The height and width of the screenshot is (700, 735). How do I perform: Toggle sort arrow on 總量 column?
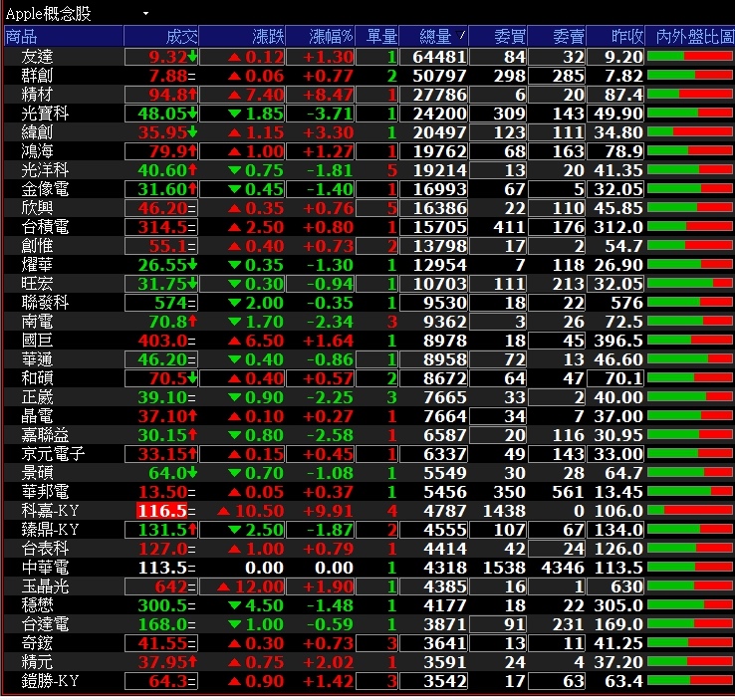click(x=461, y=35)
